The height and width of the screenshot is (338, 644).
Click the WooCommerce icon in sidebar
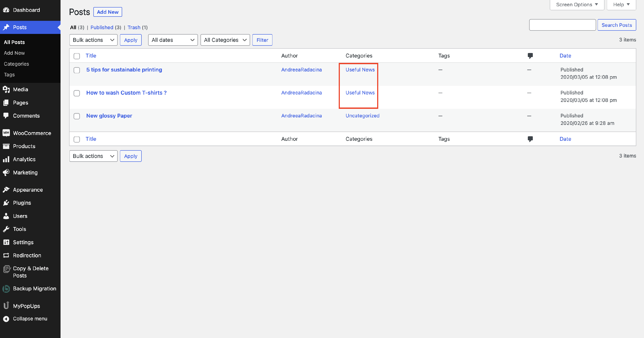point(6,133)
